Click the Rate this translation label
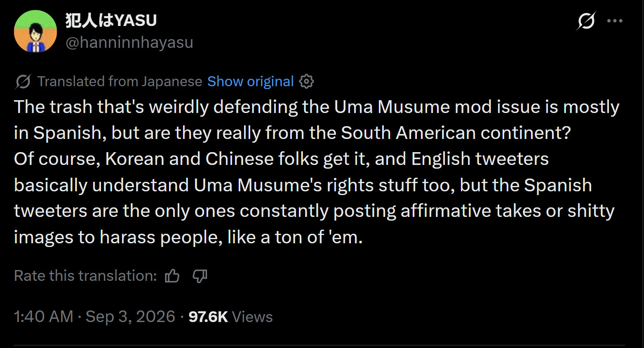 tap(85, 276)
